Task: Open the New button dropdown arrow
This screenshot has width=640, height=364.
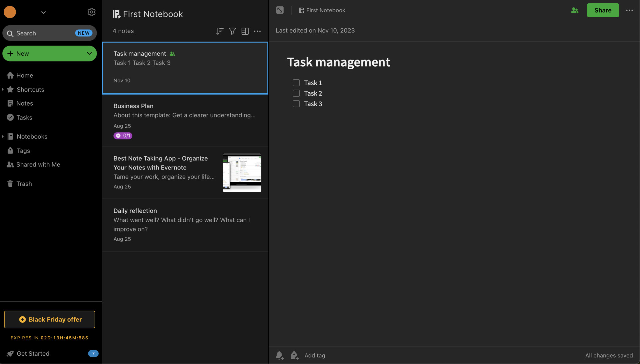Action: point(89,53)
